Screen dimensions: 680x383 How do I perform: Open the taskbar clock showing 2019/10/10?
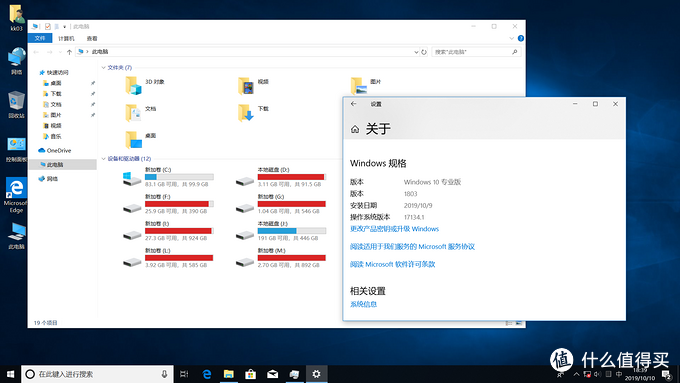pyautogui.click(x=641, y=374)
